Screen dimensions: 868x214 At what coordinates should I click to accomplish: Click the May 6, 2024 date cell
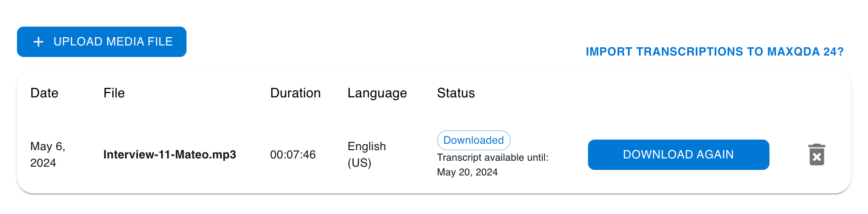pos(48,155)
